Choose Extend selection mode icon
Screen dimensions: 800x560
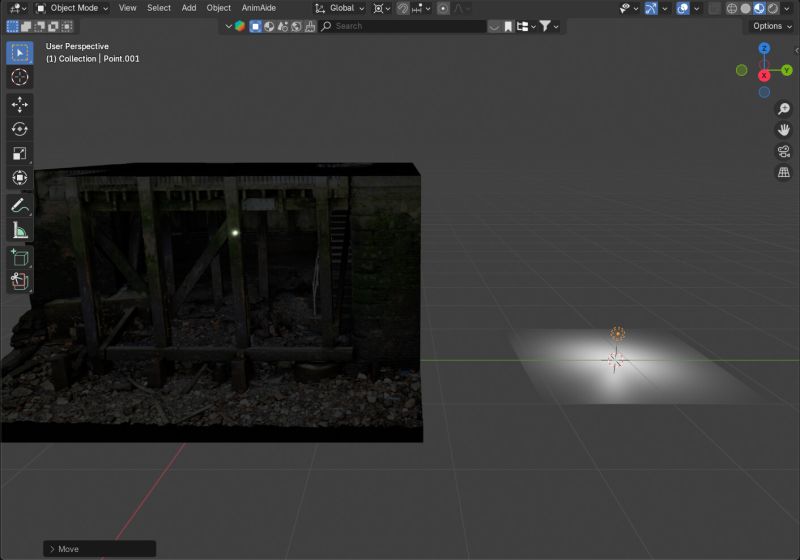pos(26,26)
